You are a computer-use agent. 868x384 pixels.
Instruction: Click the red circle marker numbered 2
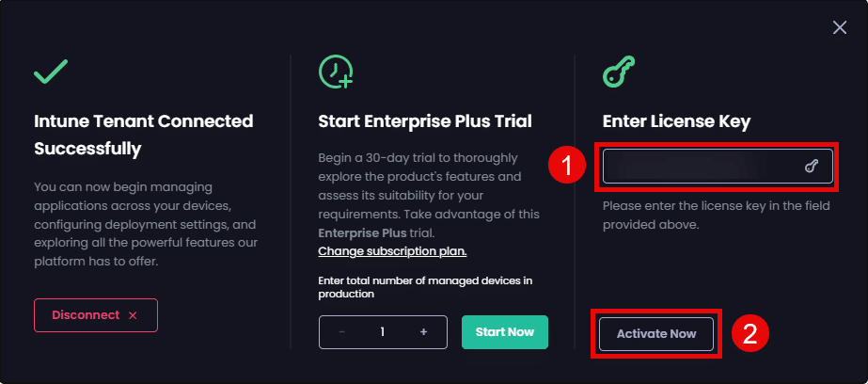point(751,333)
